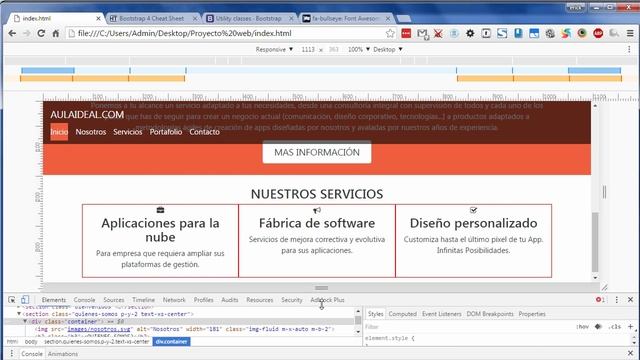This screenshot has height=360, width=640.
Task: Click the page vertical scrollbar thumb
Action: click(595, 242)
